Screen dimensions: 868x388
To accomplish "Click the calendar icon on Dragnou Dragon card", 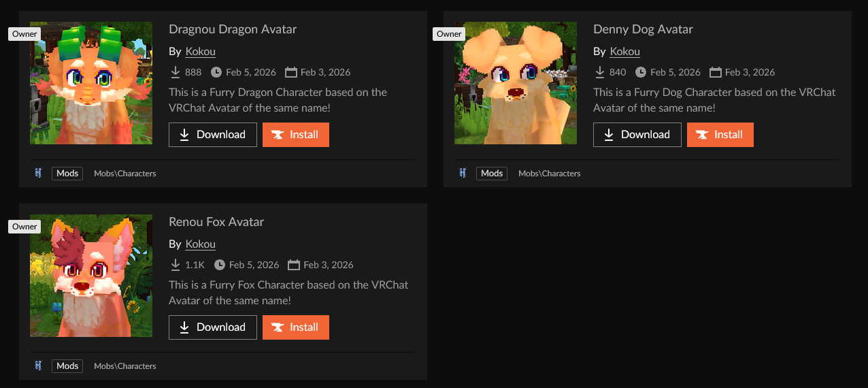I will pyautogui.click(x=291, y=72).
